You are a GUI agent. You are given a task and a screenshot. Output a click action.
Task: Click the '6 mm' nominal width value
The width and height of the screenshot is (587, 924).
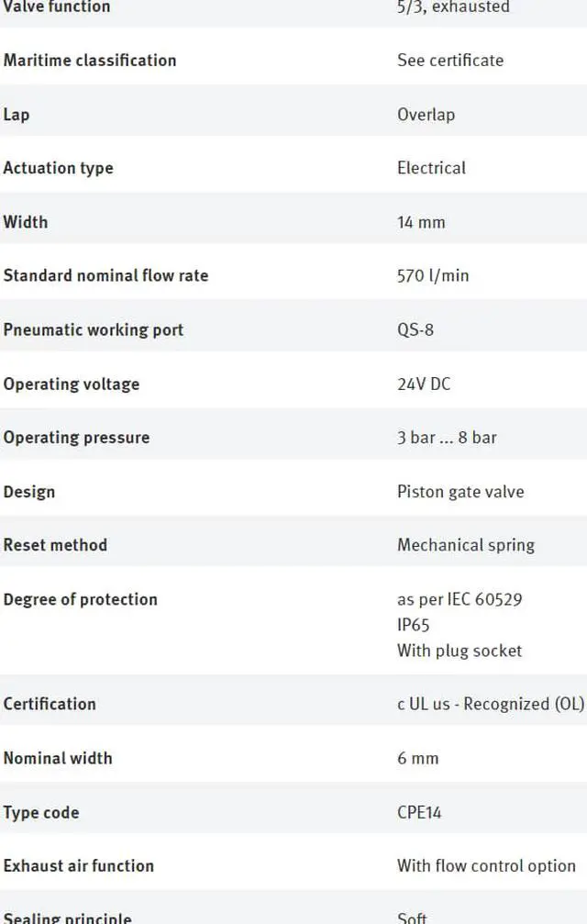pyautogui.click(x=418, y=759)
